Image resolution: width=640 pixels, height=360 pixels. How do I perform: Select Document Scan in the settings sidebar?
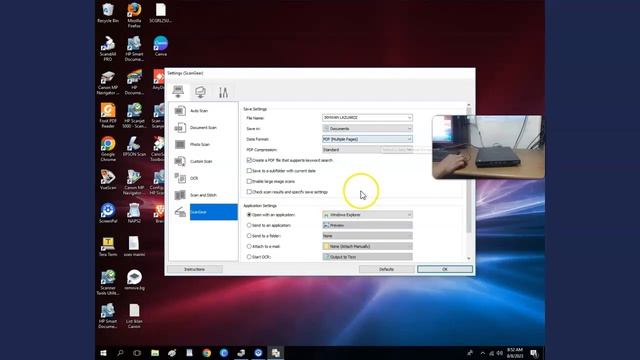click(x=203, y=128)
